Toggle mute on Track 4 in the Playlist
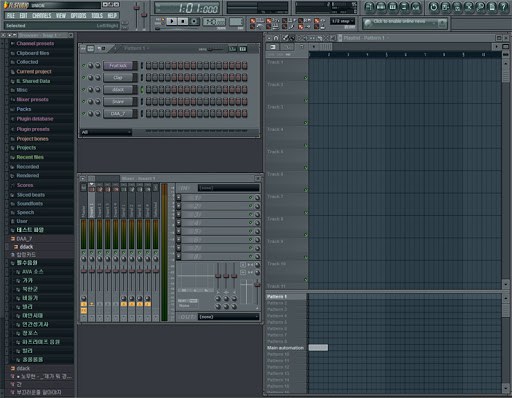Screen dimensions: 512x398 point(306,146)
